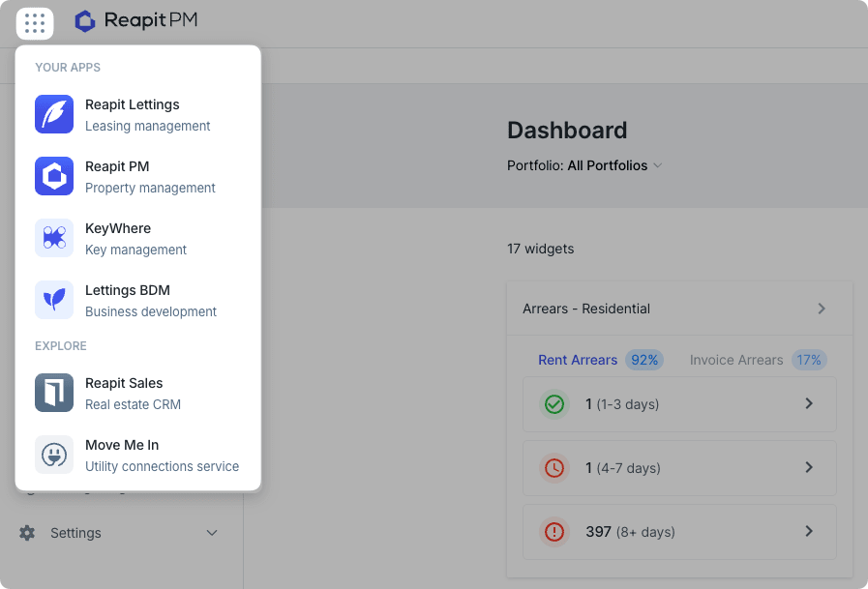868x589 pixels.
Task: Click the 17 widgets text
Action: 540,249
